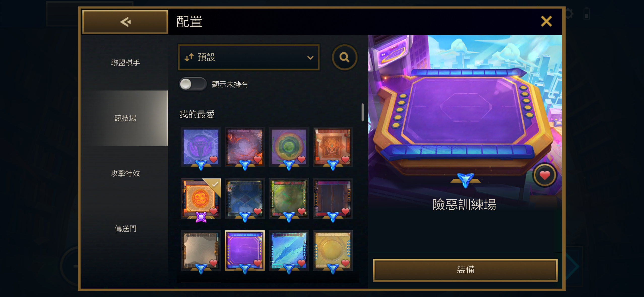Close the 配置 dialog

click(546, 21)
